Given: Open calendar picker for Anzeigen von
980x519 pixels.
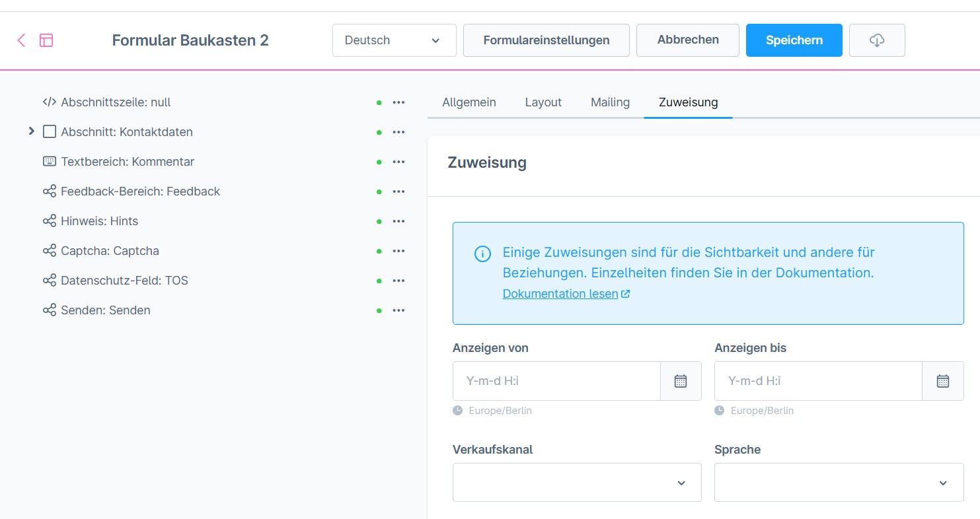Looking at the screenshot, I should tap(681, 381).
